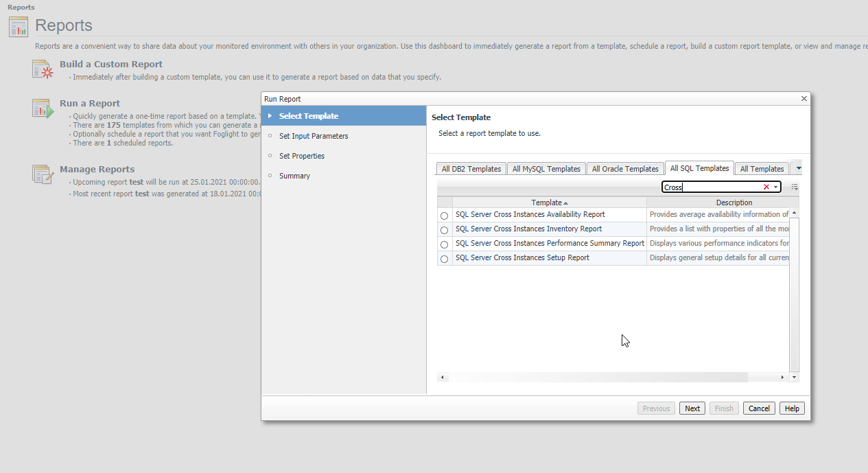Image resolution: width=868 pixels, height=473 pixels.
Task: Click the Cancel button
Action: [x=759, y=408]
